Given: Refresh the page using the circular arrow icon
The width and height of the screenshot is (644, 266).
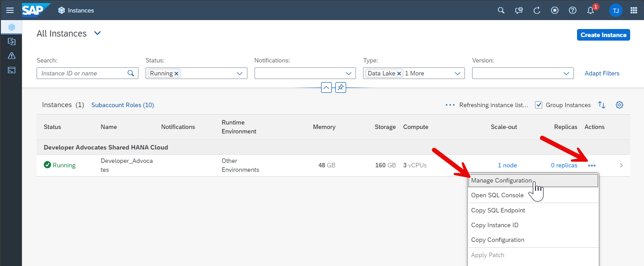Looking at the screenshot, I should pyautogui.click(x=536, y=10).
